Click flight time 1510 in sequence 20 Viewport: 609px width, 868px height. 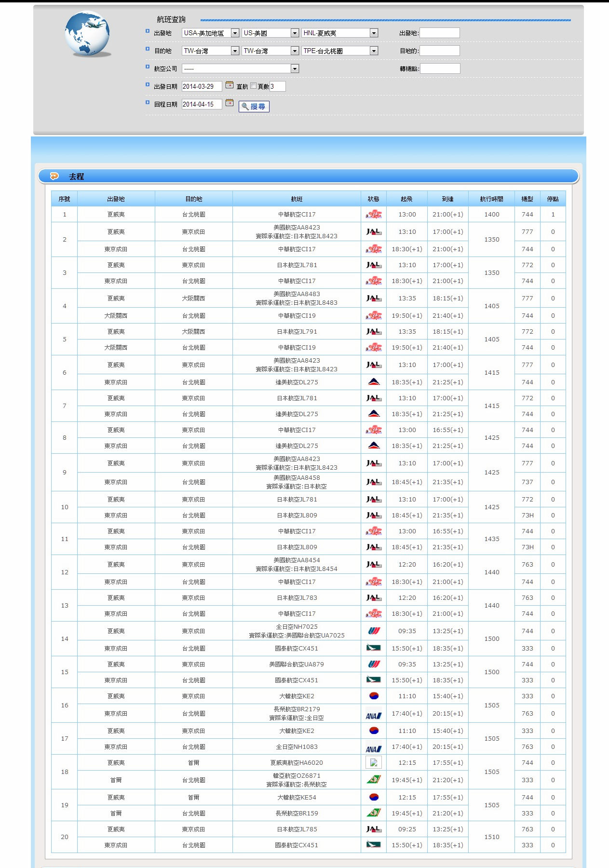tap(492, 837)
